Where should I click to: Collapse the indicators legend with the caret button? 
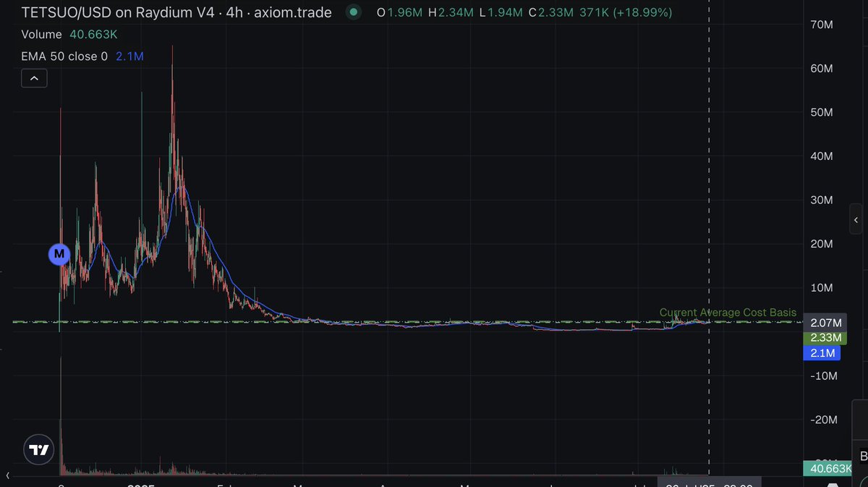35,78
